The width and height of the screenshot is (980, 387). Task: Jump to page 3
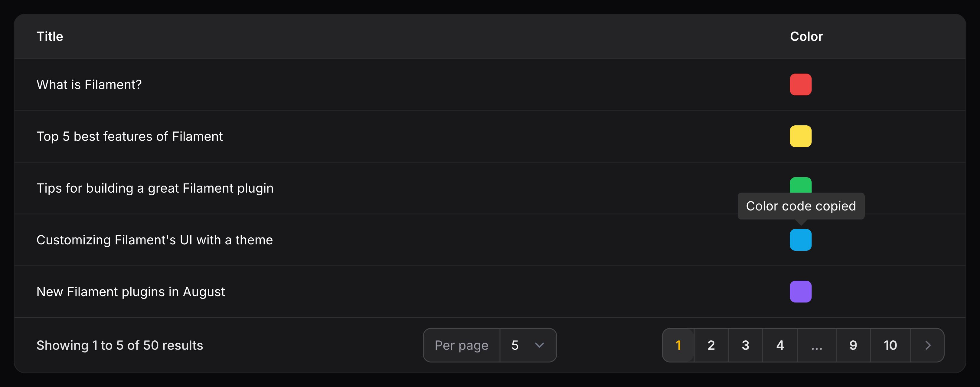(x=745, y=345)
